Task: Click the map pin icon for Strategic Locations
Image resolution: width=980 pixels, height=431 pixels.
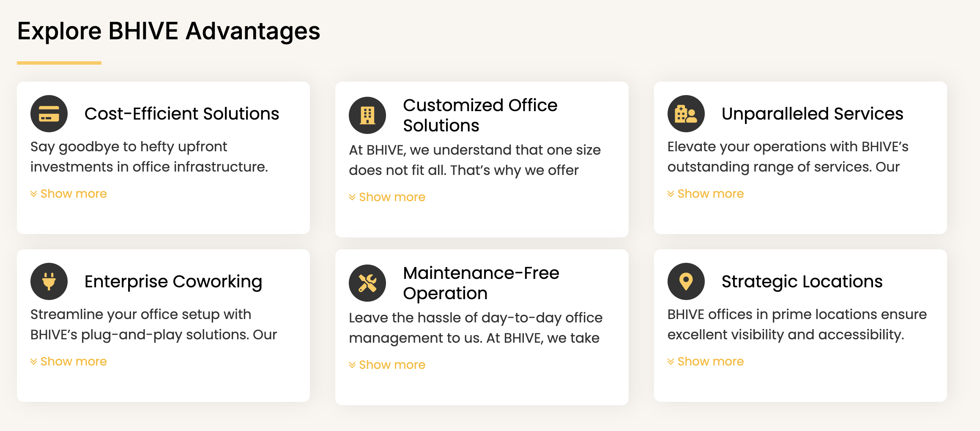Action: pos(686,281)
